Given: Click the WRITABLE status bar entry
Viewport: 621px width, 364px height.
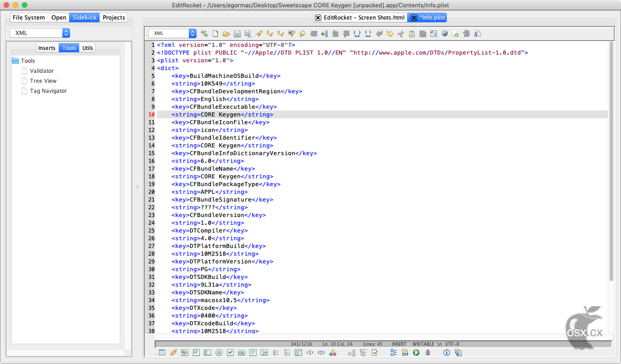Looking at the screenshot, I should tap(423, 344).
